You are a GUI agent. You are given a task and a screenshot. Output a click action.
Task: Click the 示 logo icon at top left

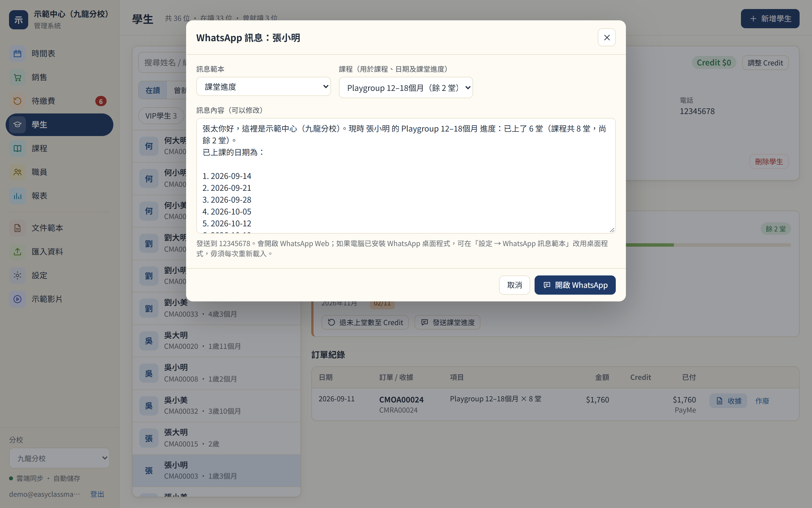tap(18, 19)
